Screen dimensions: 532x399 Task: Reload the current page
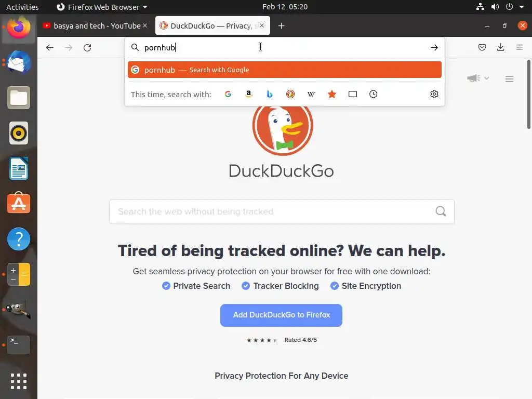[87, 47]
